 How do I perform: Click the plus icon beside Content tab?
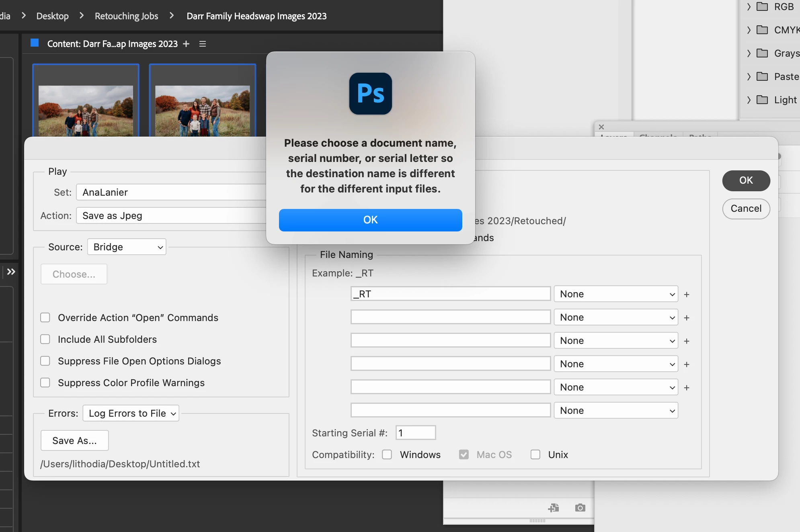[x=186, y=44]
